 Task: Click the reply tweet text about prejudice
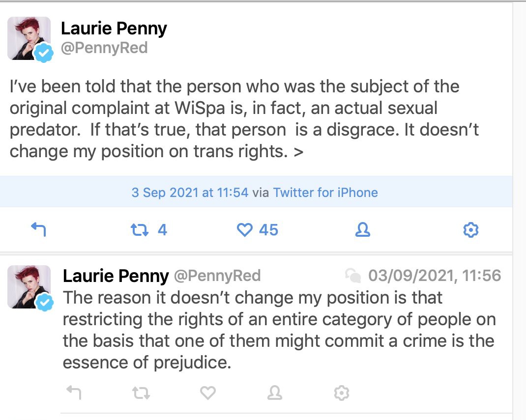click(x=279, y=330)
